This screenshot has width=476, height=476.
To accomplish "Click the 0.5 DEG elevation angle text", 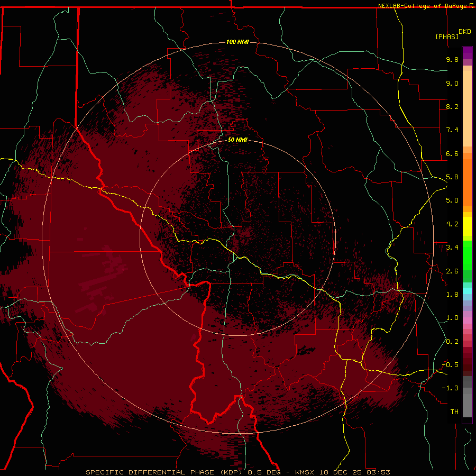I will click(x=264, y=472).
